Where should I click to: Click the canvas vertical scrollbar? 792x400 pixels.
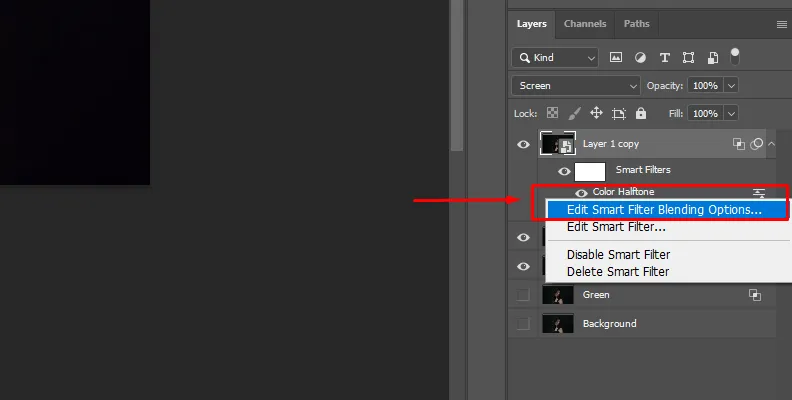(457, 76)
